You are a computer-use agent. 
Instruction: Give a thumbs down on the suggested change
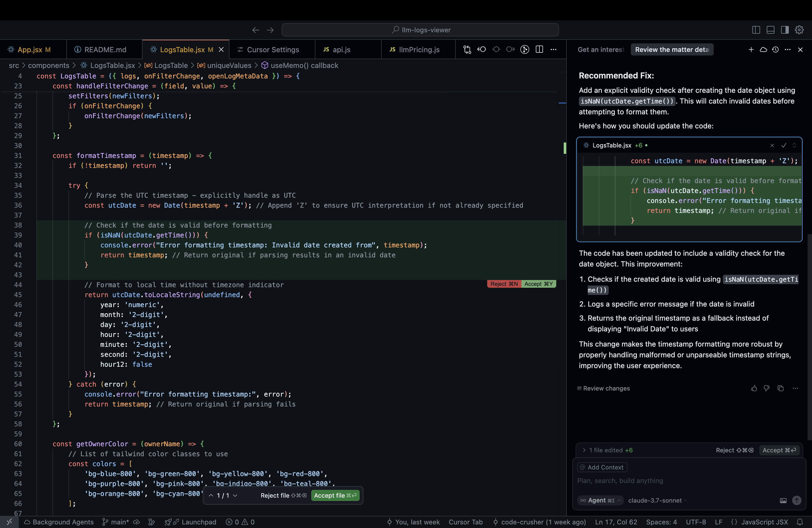767,389
